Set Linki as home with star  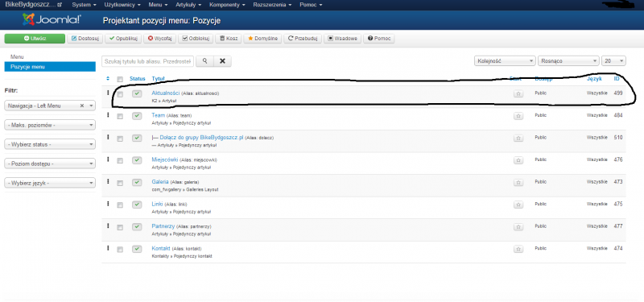pyautogui.click(x=518, y=205)
